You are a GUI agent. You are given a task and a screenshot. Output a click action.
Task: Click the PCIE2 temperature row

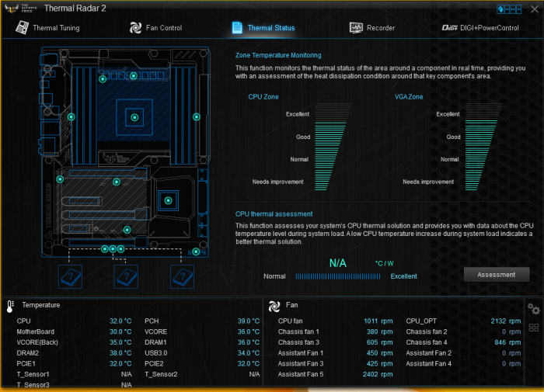click(x=202, y=363)
